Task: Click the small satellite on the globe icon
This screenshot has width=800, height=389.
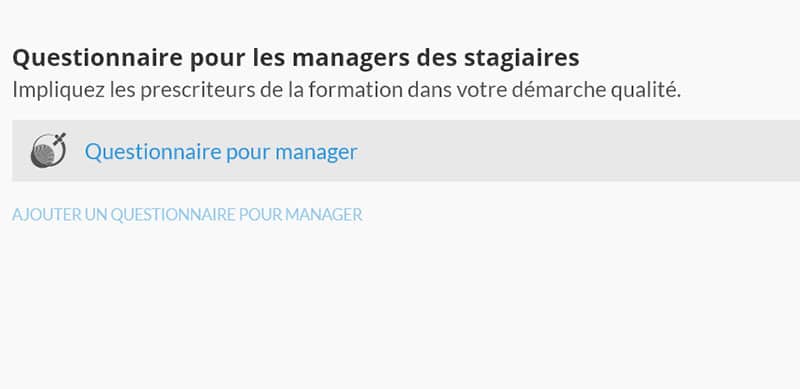Action: tap(60, 138)
